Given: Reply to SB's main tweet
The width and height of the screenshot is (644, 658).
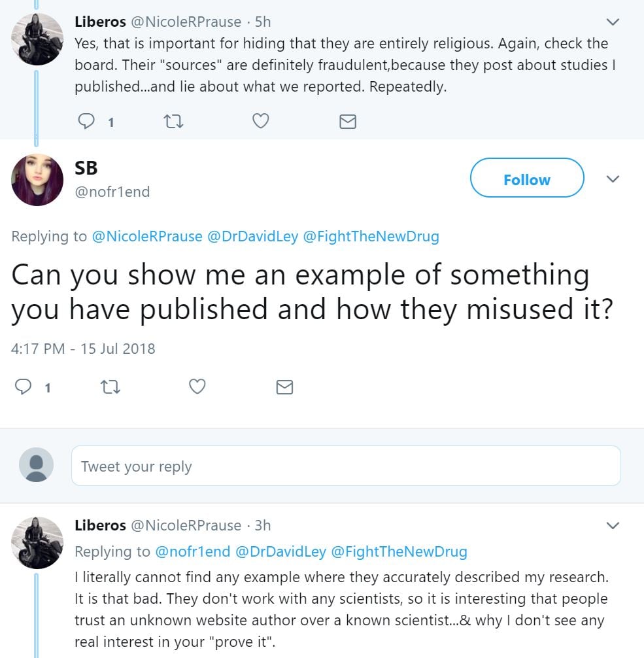Looking at the screenshot, I should click(x=24, y=387).
